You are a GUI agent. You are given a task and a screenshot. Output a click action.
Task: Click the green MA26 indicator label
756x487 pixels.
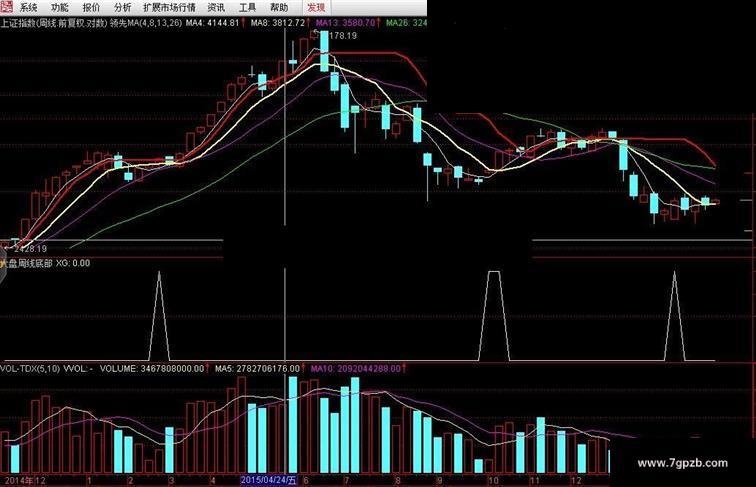[x=406, y=23]
